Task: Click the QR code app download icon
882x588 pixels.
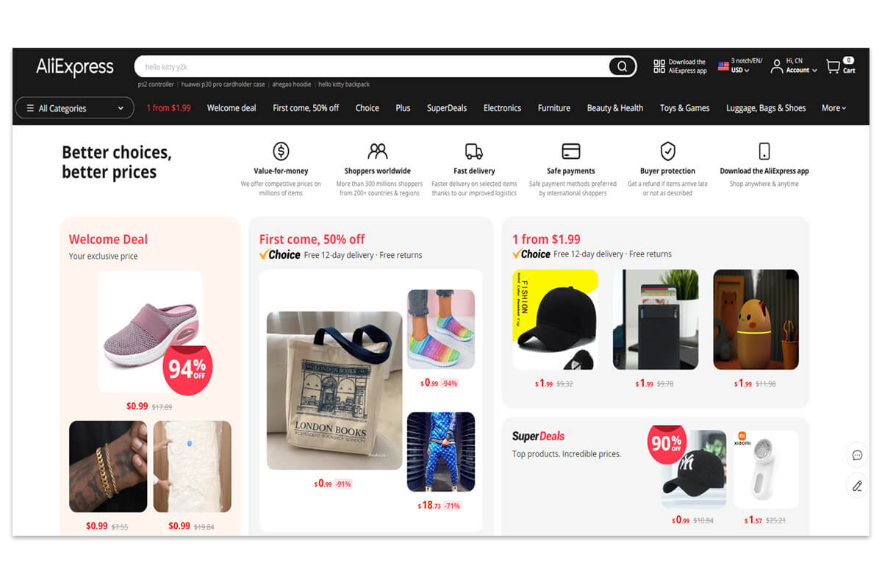Action: click(659, 67)
